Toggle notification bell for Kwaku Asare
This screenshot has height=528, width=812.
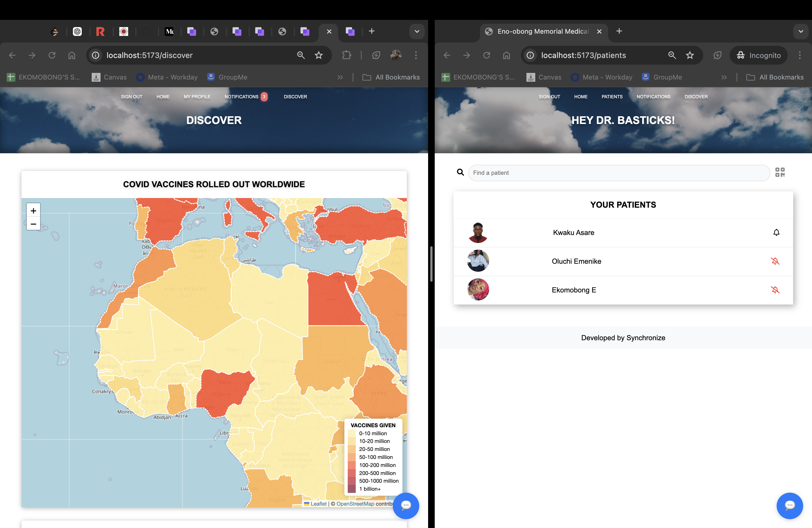click(776, 233)
